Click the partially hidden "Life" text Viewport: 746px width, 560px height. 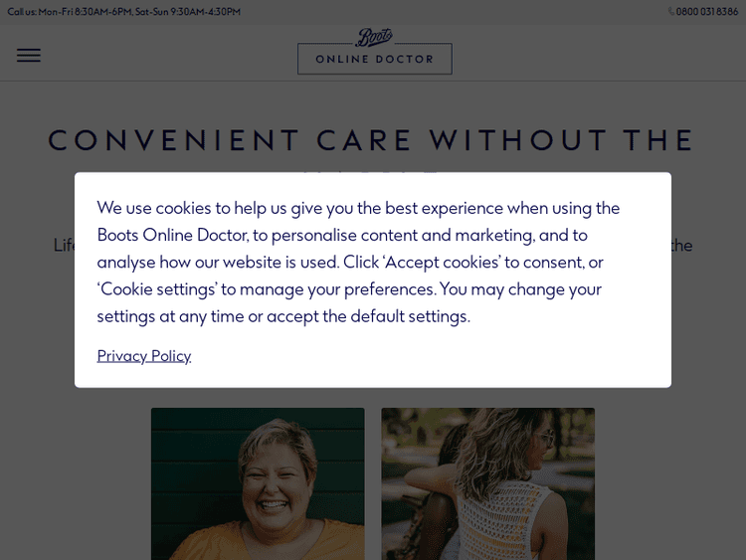[64, 245]
